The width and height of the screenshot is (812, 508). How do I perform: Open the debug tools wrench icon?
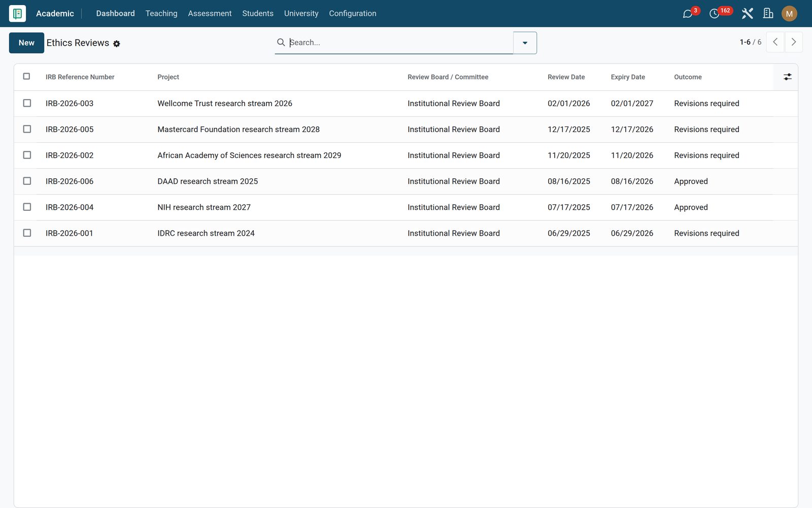[x=747, y=14]
